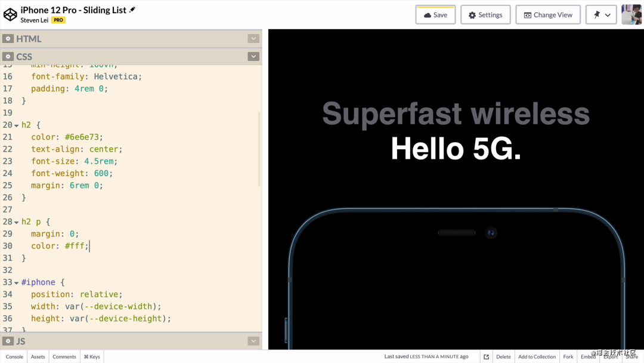Collapse the h2 rule fold arrow
The image size is (644, 363).
(17, 125)
